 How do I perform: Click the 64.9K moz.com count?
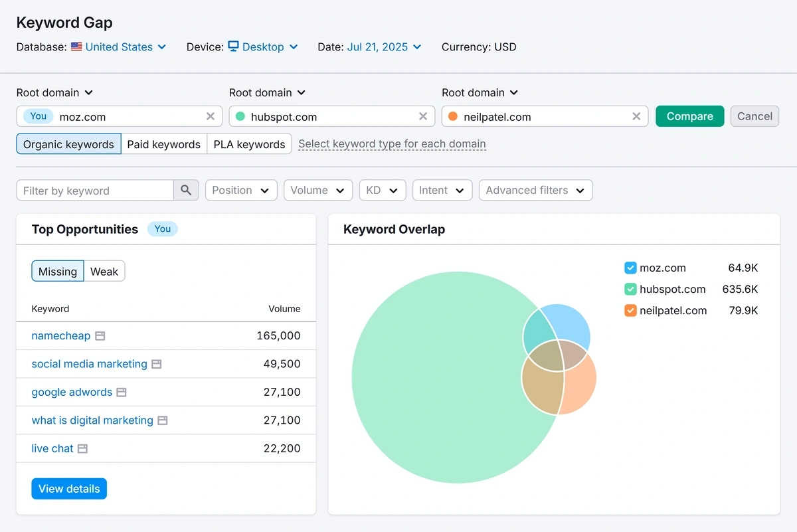pyautogui.click(x=743, y=268)
